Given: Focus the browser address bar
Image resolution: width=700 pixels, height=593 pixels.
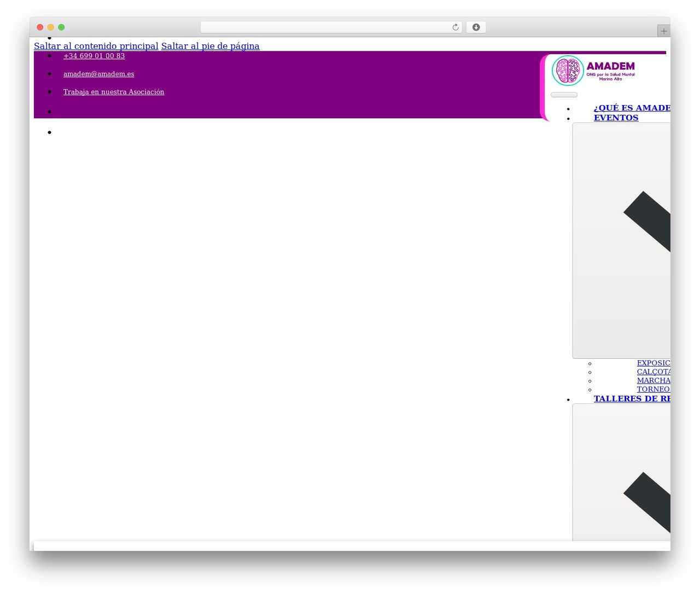Looking at the screenshot, I should [x=331, y=27].
